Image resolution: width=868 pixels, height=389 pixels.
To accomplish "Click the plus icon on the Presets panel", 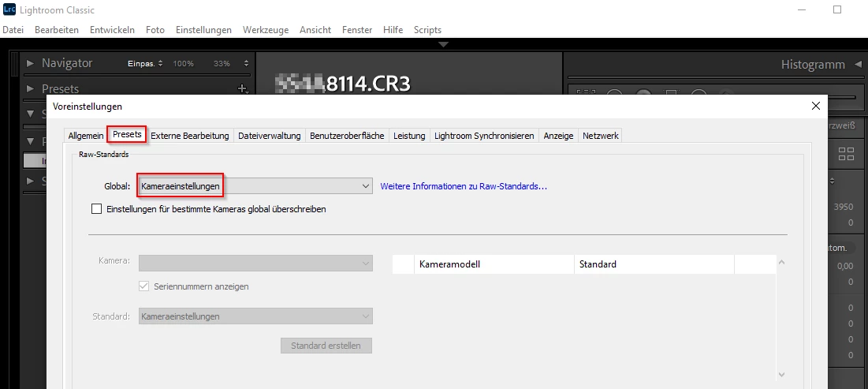I will (241, 88).
